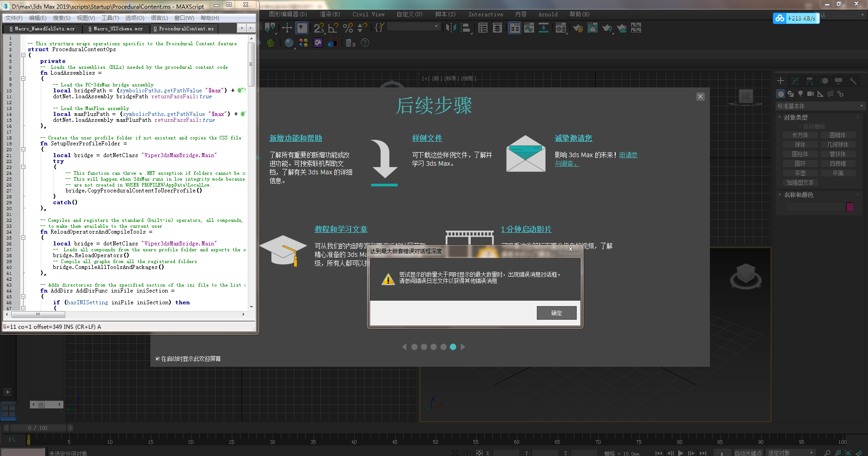This screenshot has width=868, height=456.
Task: Switch to Macro_UIScheme.mcr tab
Action: [116, 29]
